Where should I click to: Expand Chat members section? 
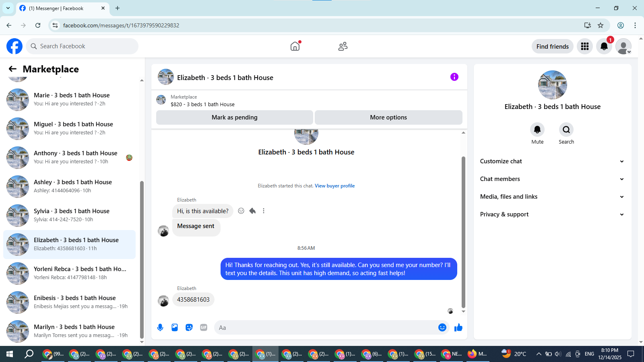552,179
